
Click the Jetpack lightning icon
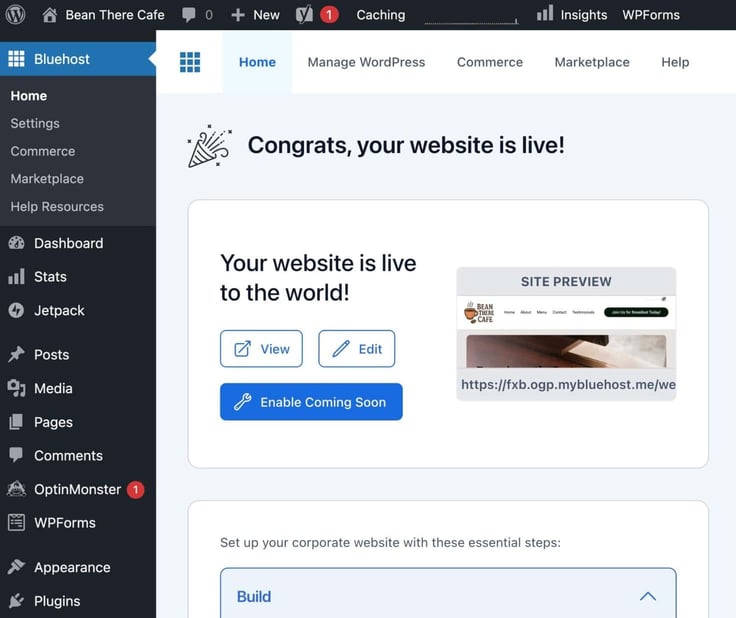(16, 310)
